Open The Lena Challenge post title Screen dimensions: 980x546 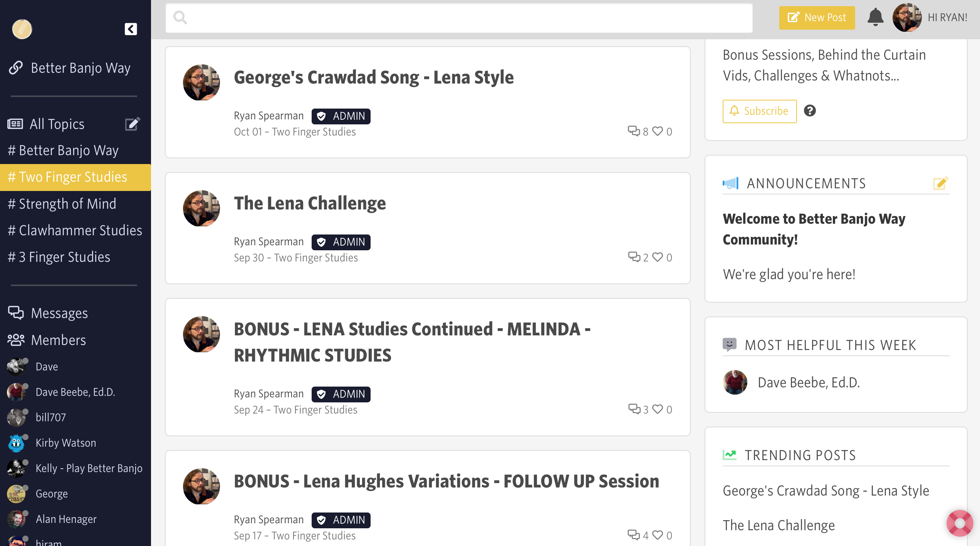point(310,203)
